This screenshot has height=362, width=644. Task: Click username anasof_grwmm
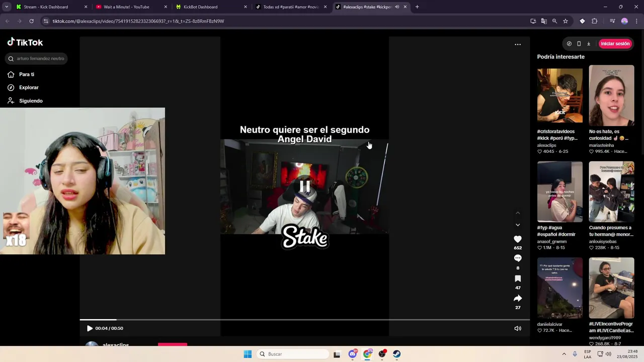point(551,242)
